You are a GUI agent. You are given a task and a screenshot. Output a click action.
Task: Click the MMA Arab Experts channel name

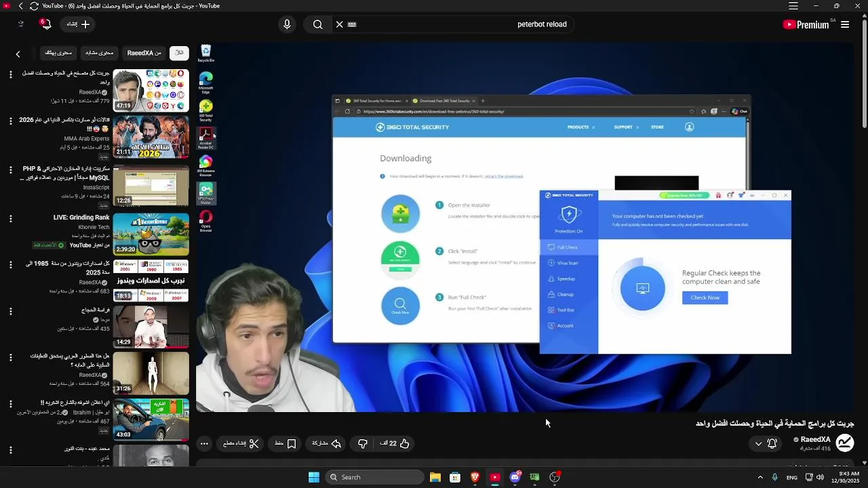tap(87, 138)
